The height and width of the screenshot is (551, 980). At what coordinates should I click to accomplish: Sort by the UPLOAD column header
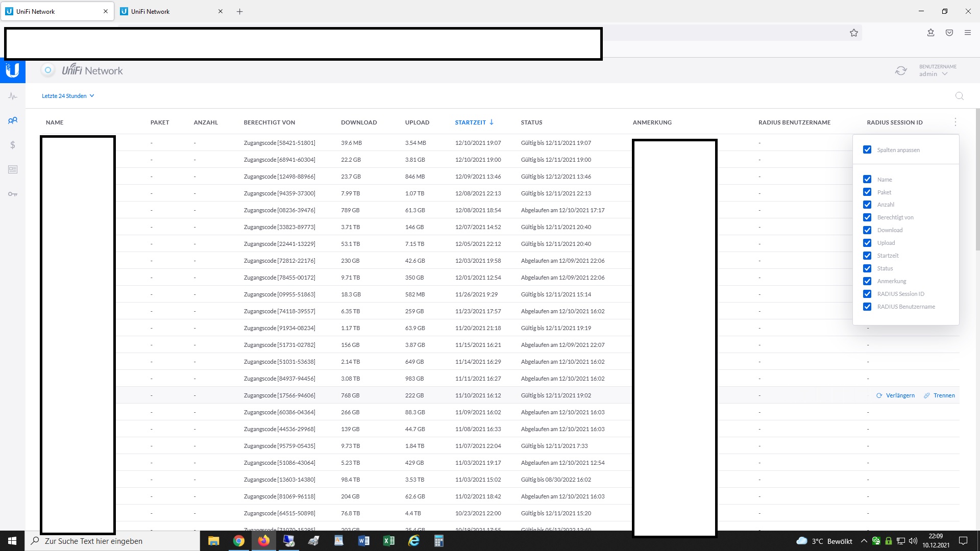coord(417,122)
